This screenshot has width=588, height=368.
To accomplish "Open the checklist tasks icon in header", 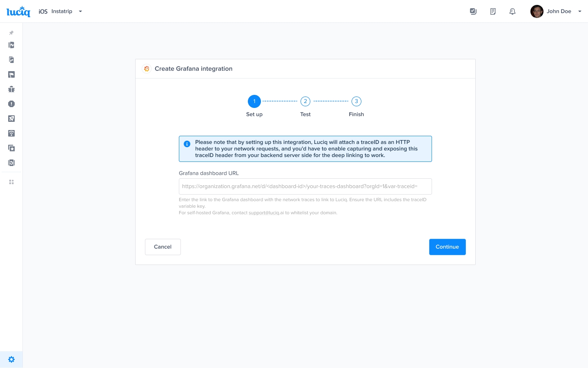I will click(473, 11).
